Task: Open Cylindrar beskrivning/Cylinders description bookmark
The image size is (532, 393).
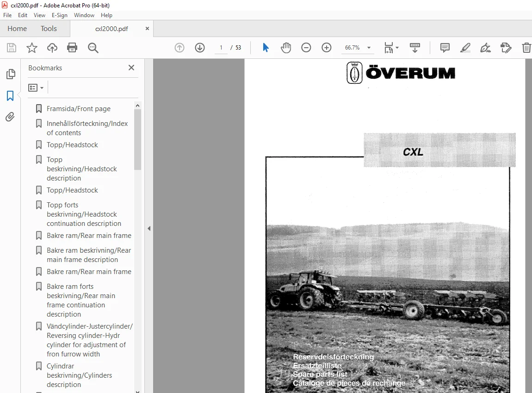Action: click(80, 375)
